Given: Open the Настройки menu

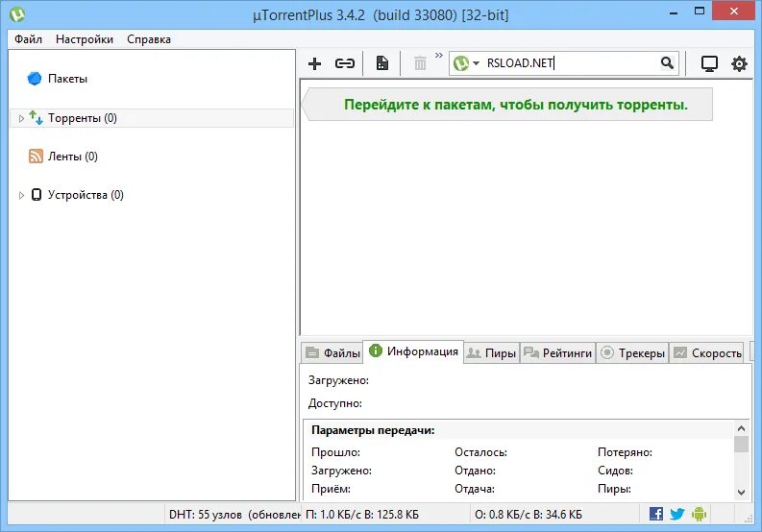Looking at the screenshot, I should click(85, 39).
